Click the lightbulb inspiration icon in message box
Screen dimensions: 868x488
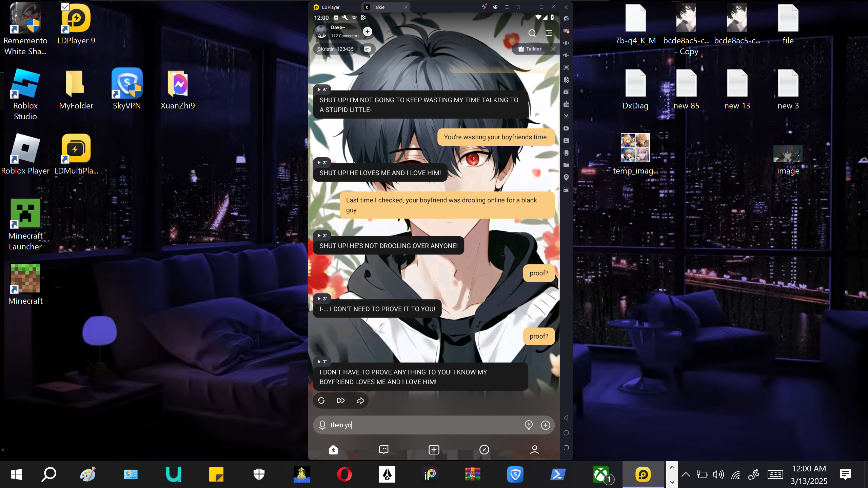[x=529, y=425]
